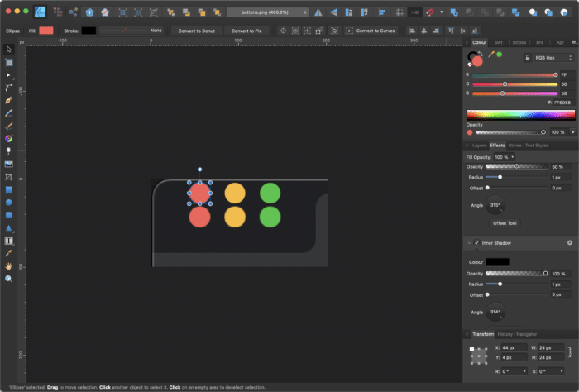Select the Rectangle tool
This screenshot has width=579, height=392.
pyautogui.click(x=9, y=189)
